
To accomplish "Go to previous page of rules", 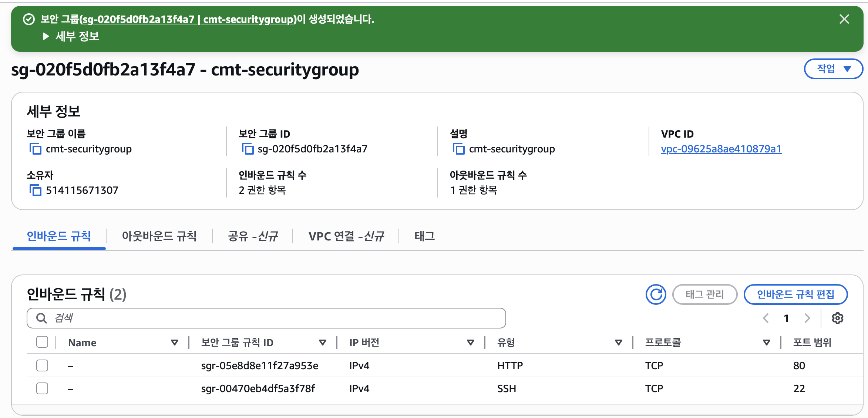I will click(x=766, y=318).
